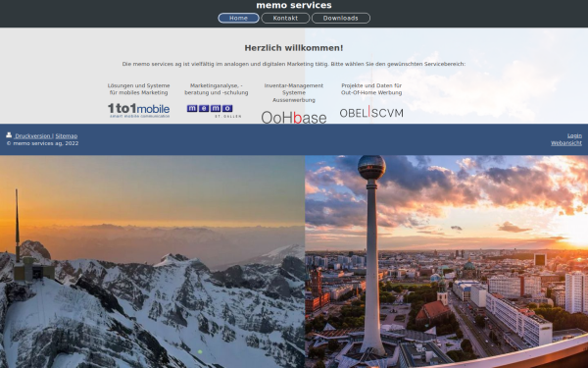Screen dimensions: 588x368
Task: Click 'Projekte und Daten für Out-Of-Home Werbung' text
Action: coord(371,89)
